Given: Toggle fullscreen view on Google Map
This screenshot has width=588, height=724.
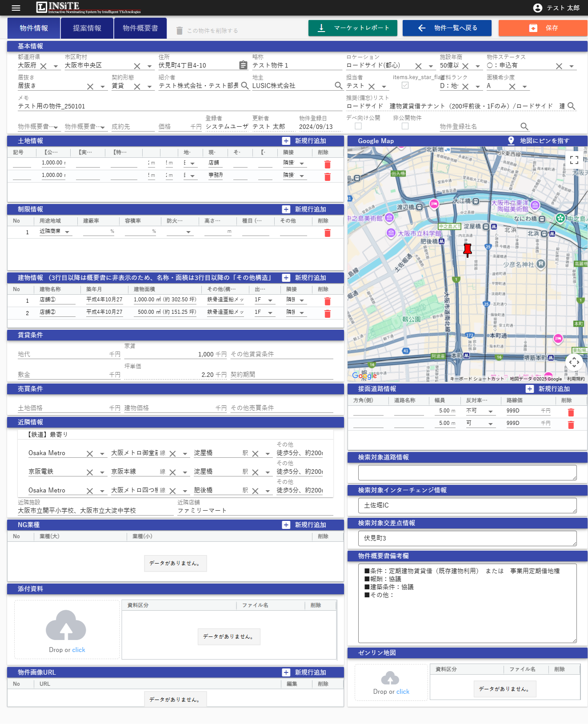Looking at the screenshot, I should [574, 160].
